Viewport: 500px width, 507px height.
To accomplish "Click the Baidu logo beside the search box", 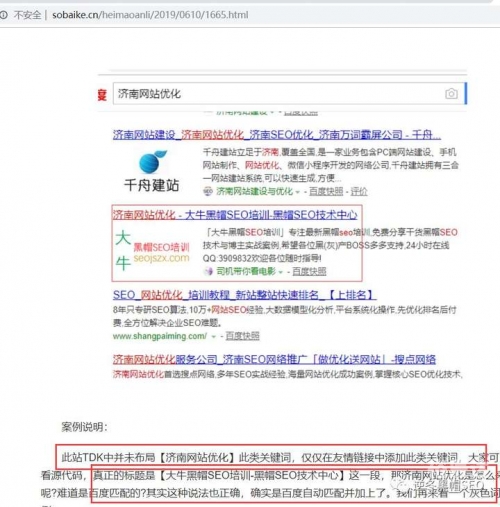I will pyautogui.click(x=102, y=95).
